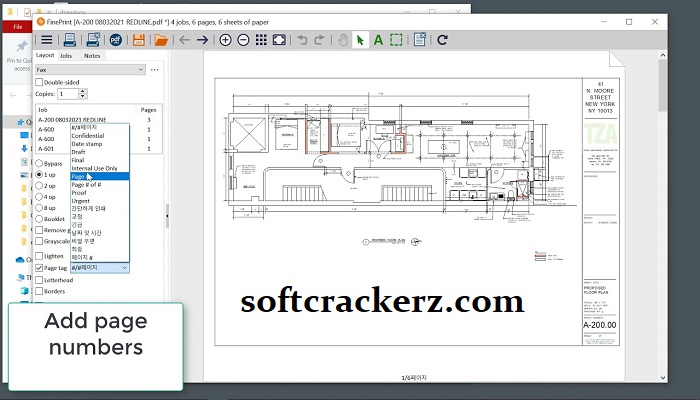Click the three-dots printer options button
700x400 pixels.
pos(154,70)
